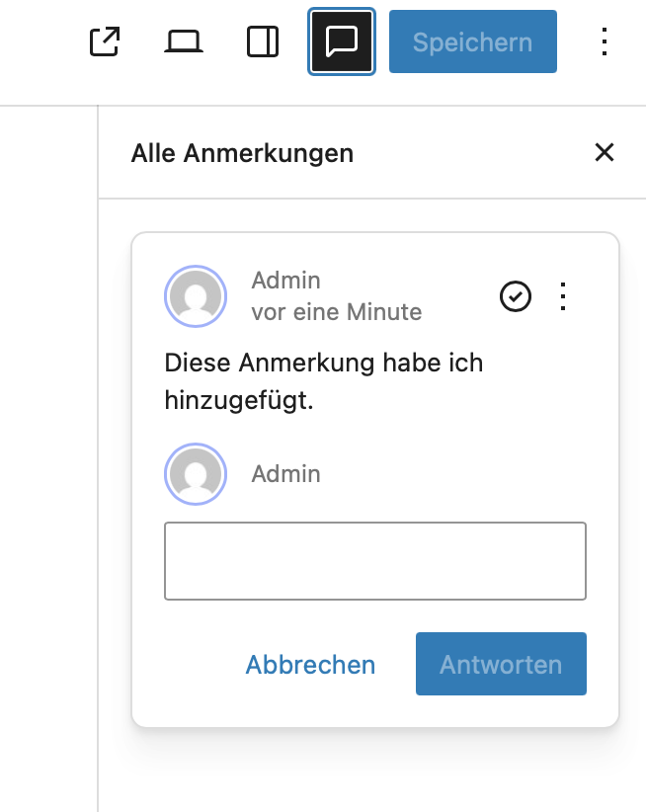Toggle the settings sidebar panel icon
This screenshot has width=646, height=812.
click(262, 41)
